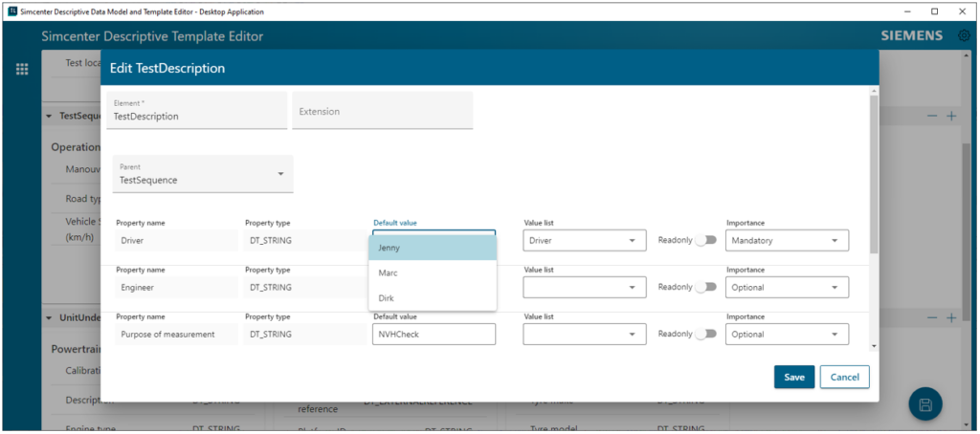Click the plus icon in UnitUnderTest header
The width and height of the screenshot is (980, 434).
(x=951, y=317)
